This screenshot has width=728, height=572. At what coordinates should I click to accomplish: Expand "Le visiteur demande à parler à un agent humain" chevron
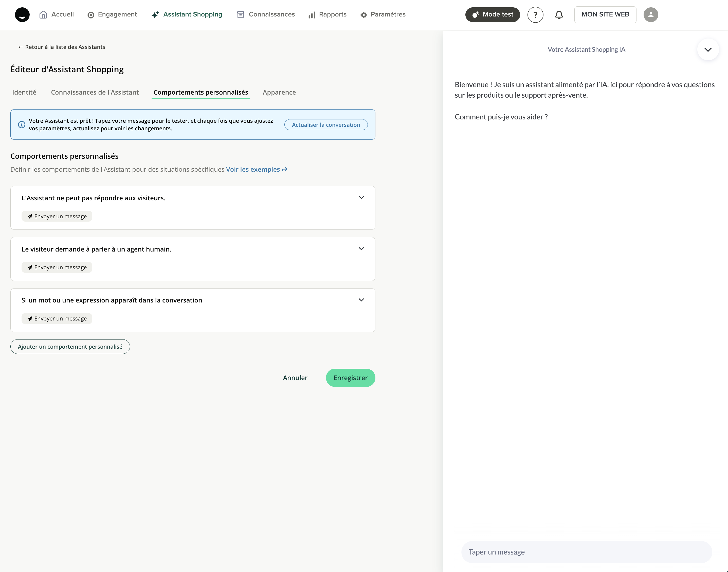[361, 249]
